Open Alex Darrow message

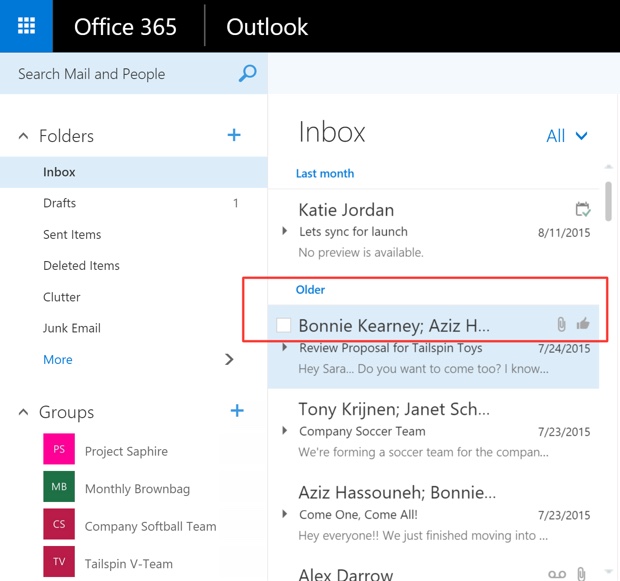pos(433,570)
